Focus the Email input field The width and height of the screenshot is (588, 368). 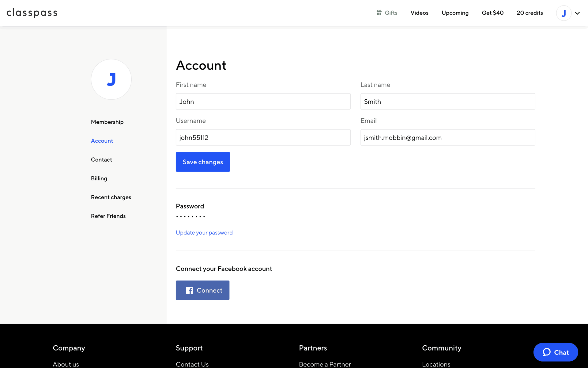pyautogui.click(x=448, y=137)
